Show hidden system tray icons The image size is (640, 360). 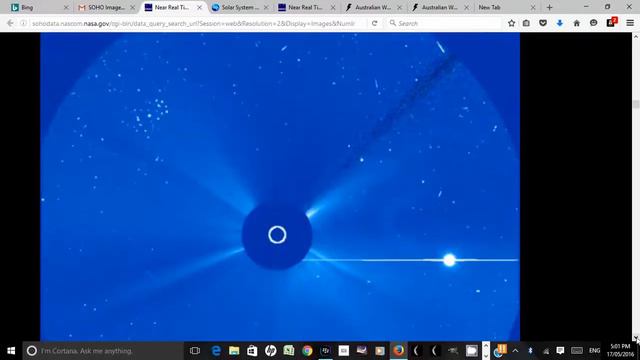(515, 351)
